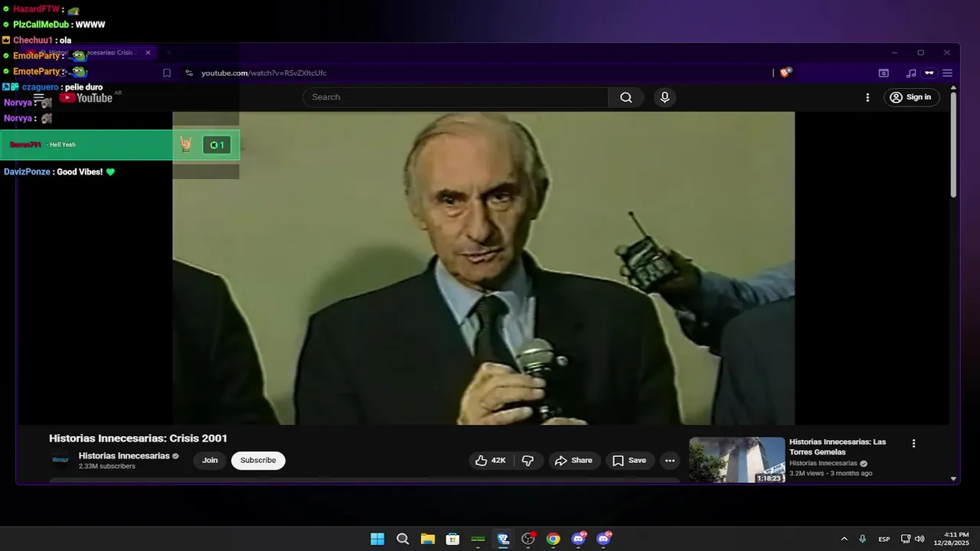This screenshot has width=980, height=551.
Task: Go to YouTube home logo
Action: point(87,97)
